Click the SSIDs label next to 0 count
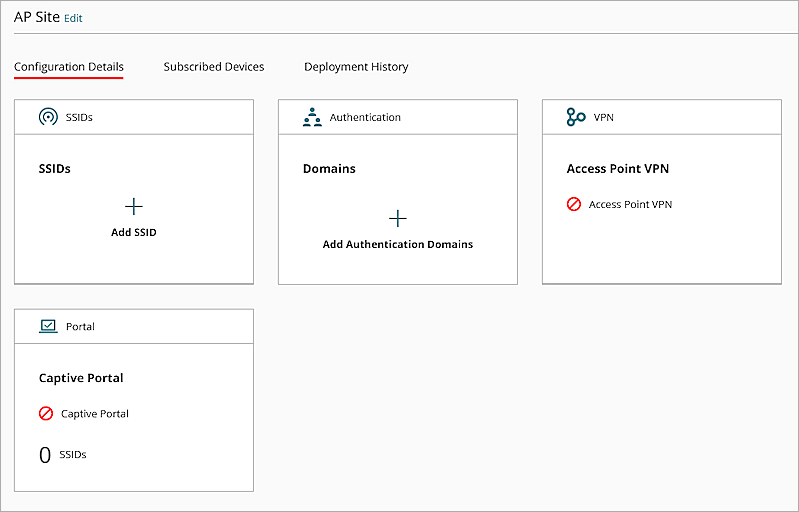The image size is (799, 512). (x=73, y=454)
